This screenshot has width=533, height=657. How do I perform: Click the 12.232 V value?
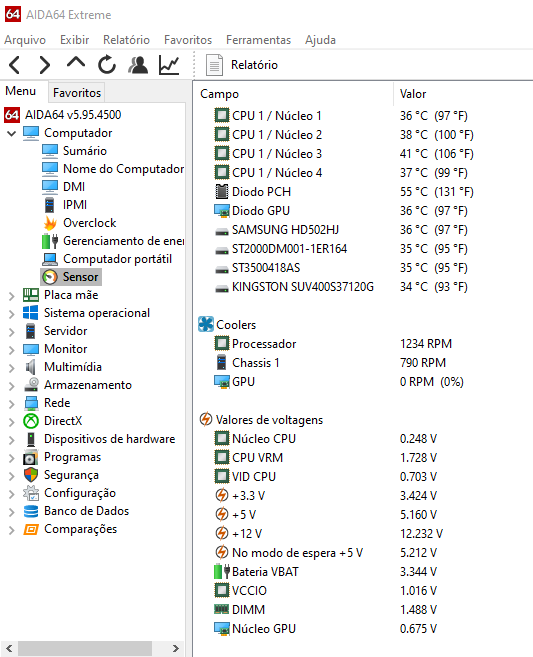[421, 533]
